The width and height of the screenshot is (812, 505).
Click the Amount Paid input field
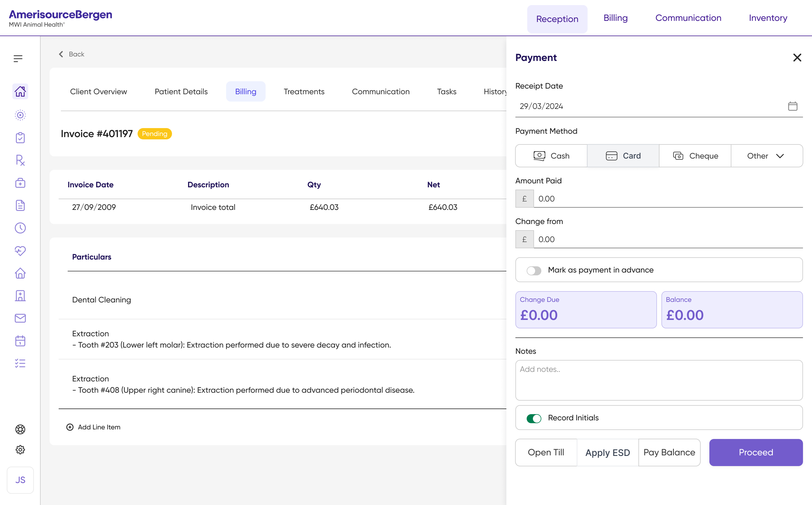pos(668,199)
